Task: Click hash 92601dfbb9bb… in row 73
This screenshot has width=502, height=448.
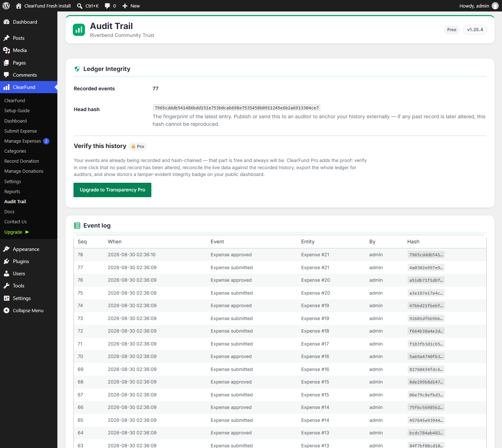Action: tap(426, 319)
